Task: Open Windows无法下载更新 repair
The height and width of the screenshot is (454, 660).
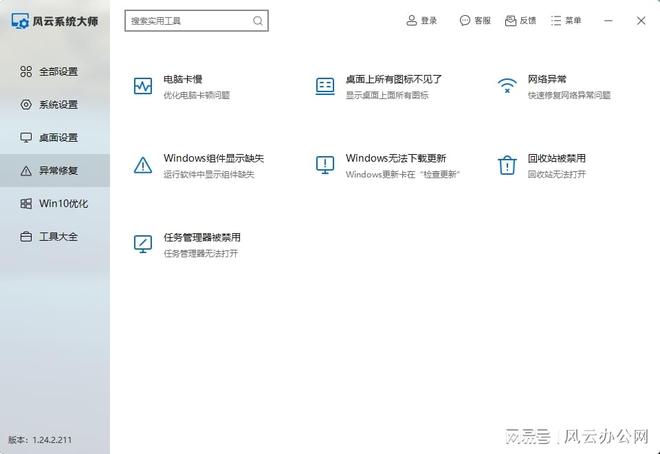Action: (x=396, y=158)
